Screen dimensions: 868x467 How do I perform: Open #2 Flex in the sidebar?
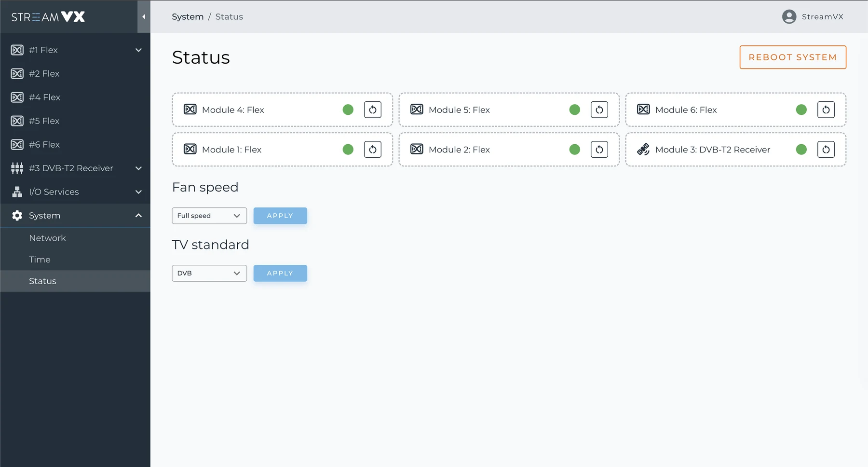[x=75, y=73]
